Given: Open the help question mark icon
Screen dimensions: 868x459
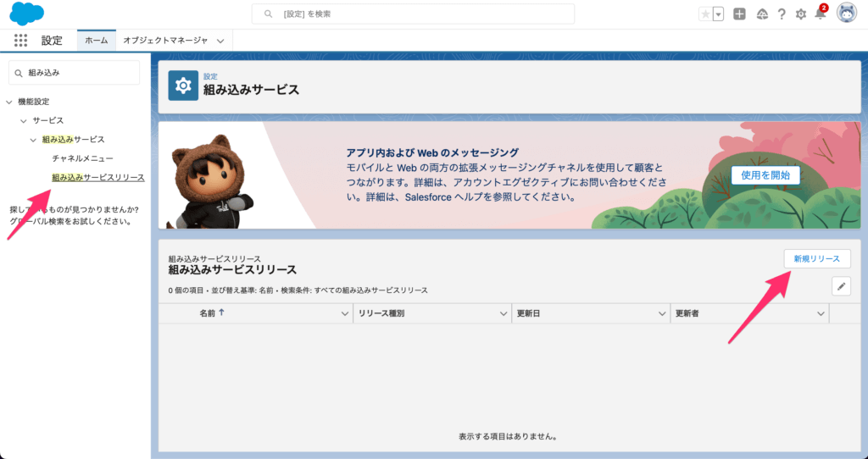Looking at the screenshot, I should [x=781, y=14].
